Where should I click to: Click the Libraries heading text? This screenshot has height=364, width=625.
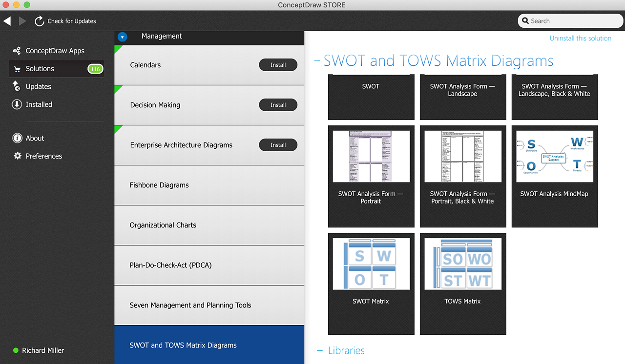pos(346,350)
